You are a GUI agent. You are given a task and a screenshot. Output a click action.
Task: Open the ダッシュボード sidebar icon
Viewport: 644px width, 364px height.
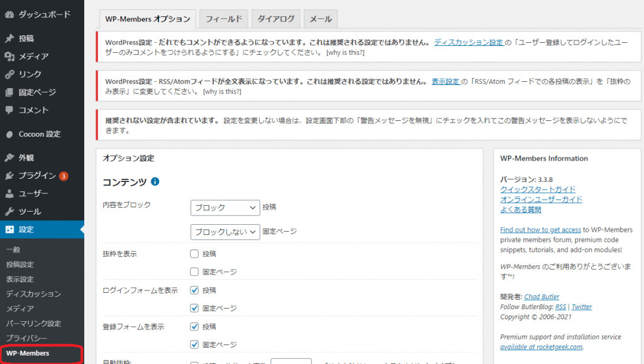[x=8, y=14]
